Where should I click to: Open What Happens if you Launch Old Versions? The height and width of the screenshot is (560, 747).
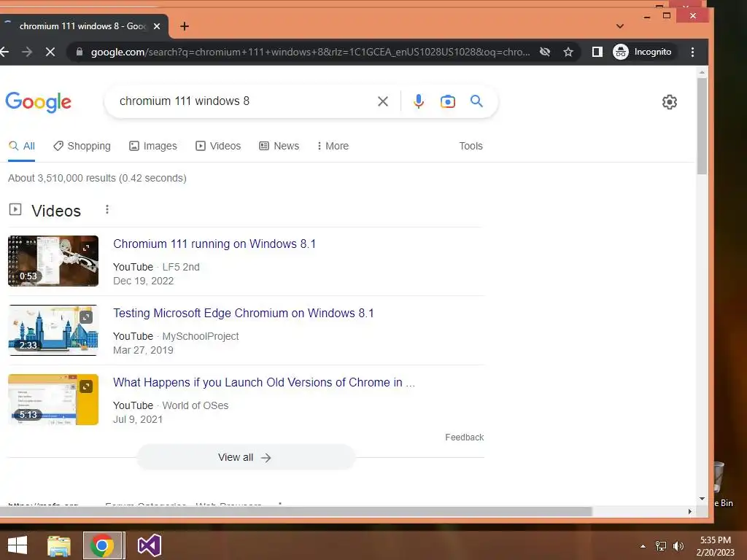[264, 382]
